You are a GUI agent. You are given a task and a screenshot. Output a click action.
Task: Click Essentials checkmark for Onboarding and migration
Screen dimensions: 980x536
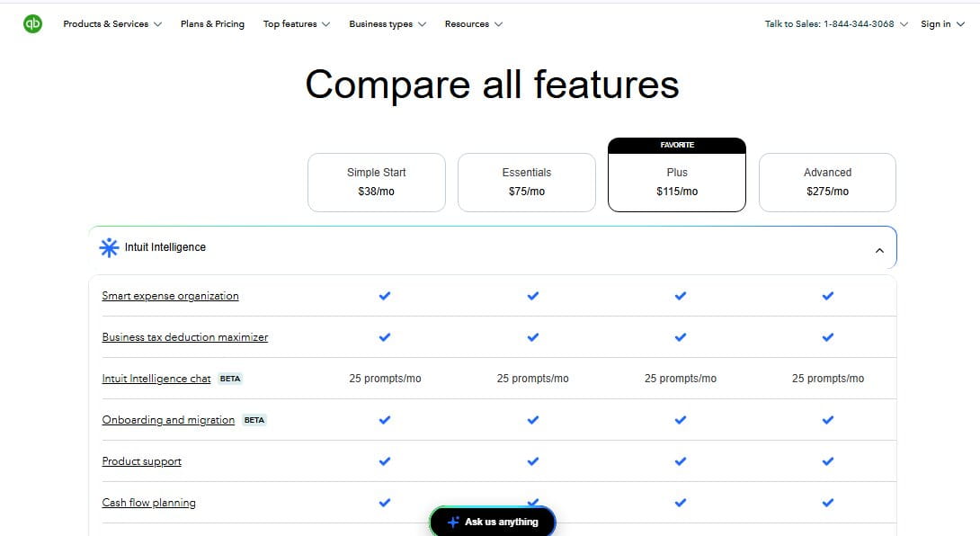click(x=532, y=420)
